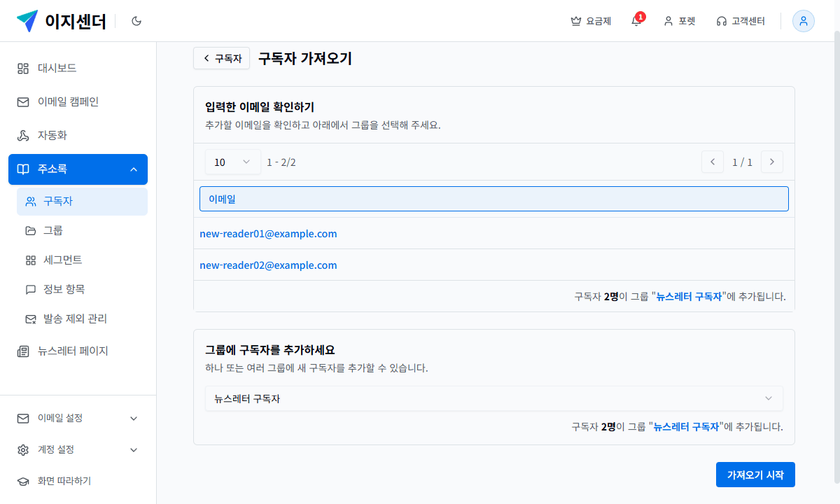
Task: Select new-reader01@example.com row
Action: 494,233
